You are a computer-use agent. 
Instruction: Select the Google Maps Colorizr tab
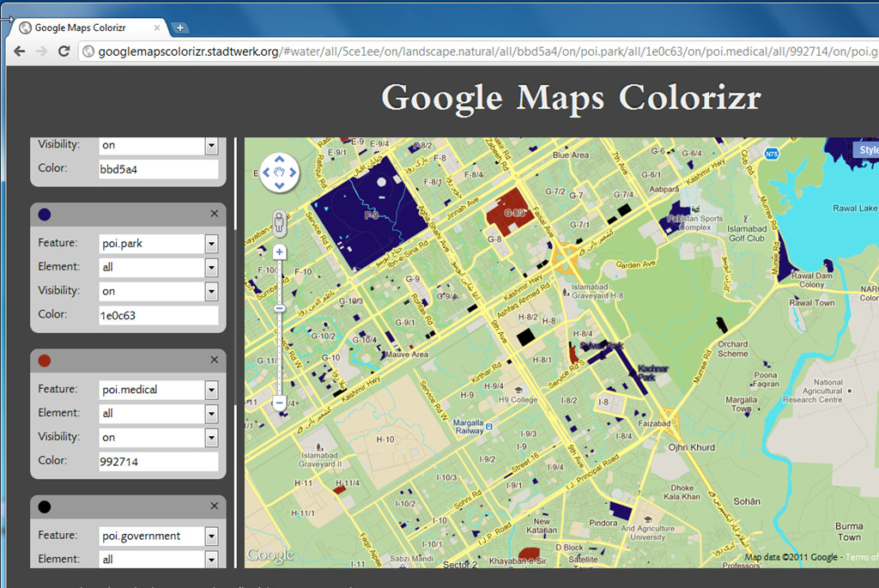point(89,27)
